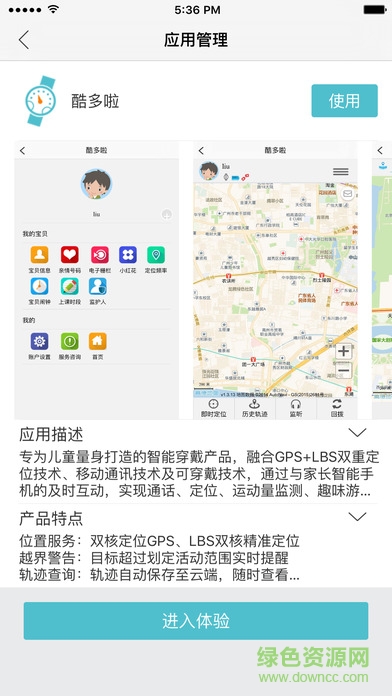Select the 历史轨迹 tab in map preview
The height and width of the screenshot is (696, 392).
pos(255,408)
